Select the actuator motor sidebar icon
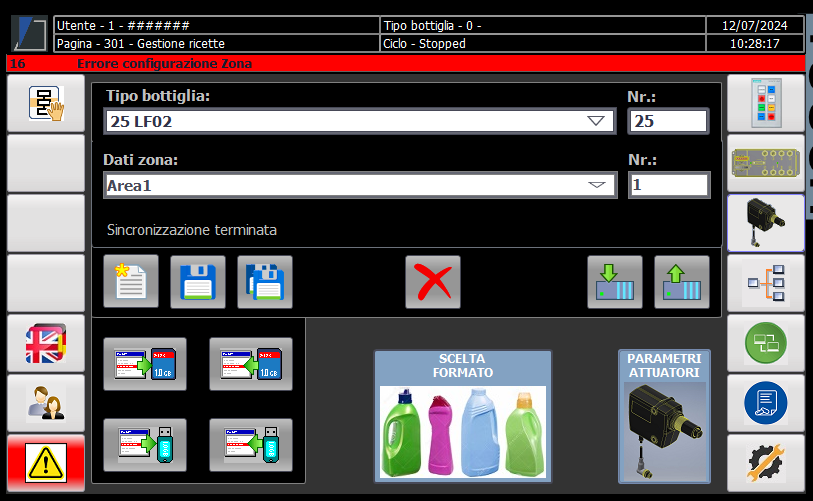This screenshot has height=501, width=813. (x=766, y=223)
